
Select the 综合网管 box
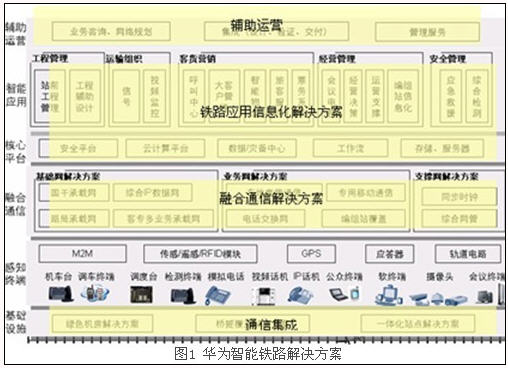click(459, 219)
